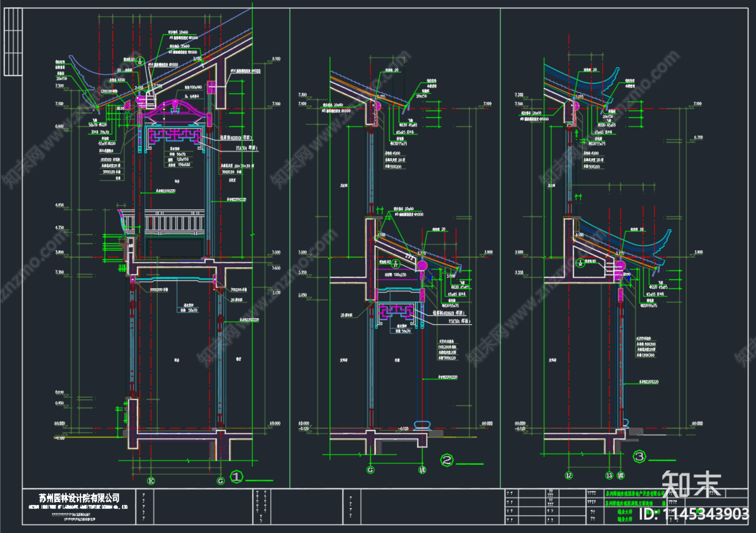Select the magenta arched beam above section 1 lattice
Screen dimensions: 756x533
tap(175, 110)
